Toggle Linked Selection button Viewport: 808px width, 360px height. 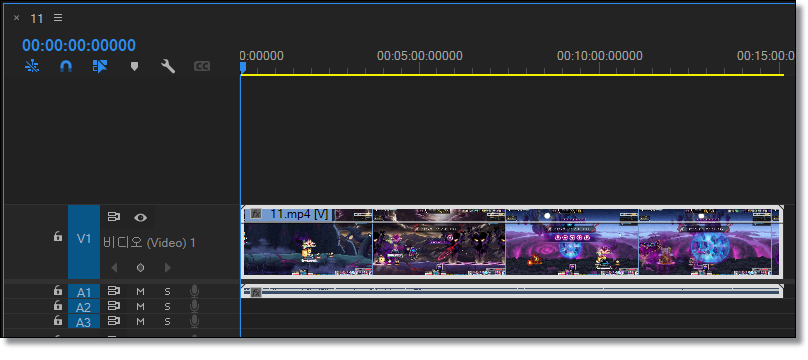click(100, 66)
